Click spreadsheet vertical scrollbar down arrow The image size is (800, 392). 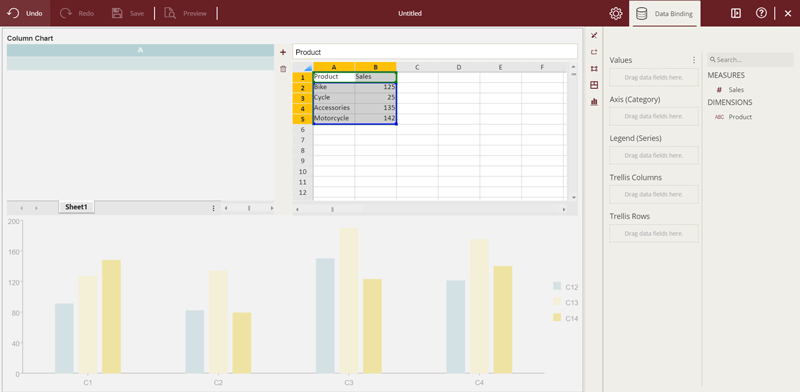click(x=573, y=197)
